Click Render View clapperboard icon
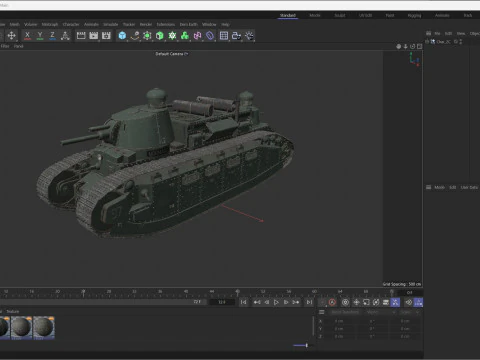Image resolution: width=480 pixels, height=360 pixels. 81,35
